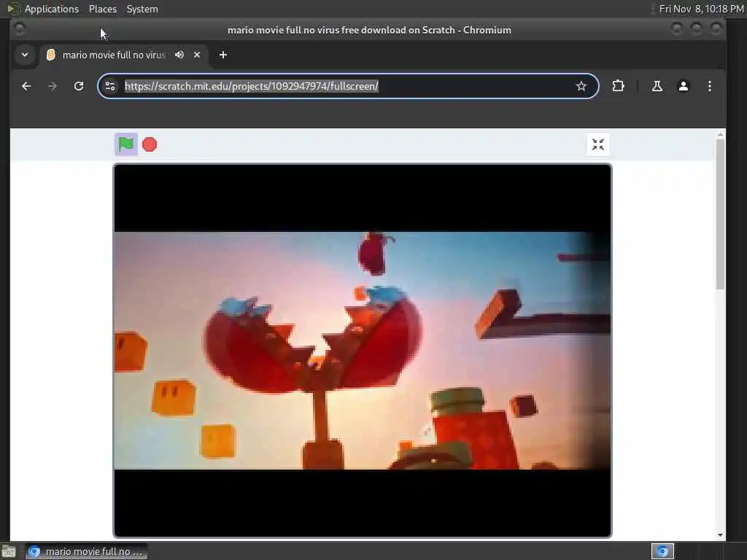Expand the tab search dropdown
This screenshot has width=747, height=560.
point(25,55)
